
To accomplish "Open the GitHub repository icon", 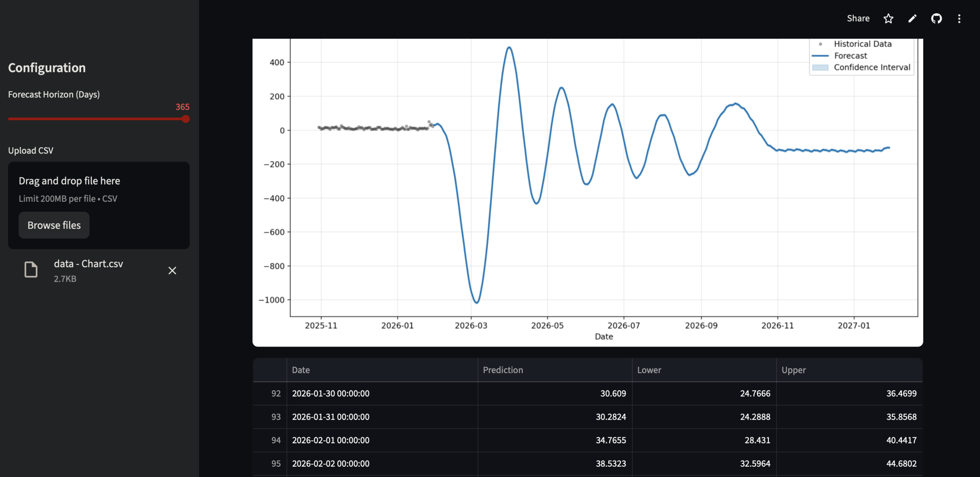I will point(936,18).
